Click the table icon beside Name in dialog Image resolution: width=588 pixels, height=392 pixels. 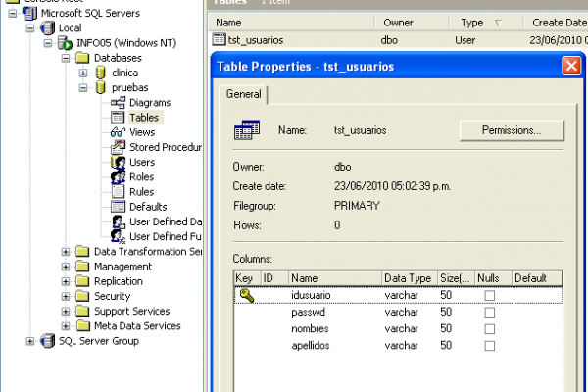[x=247, y=129]
